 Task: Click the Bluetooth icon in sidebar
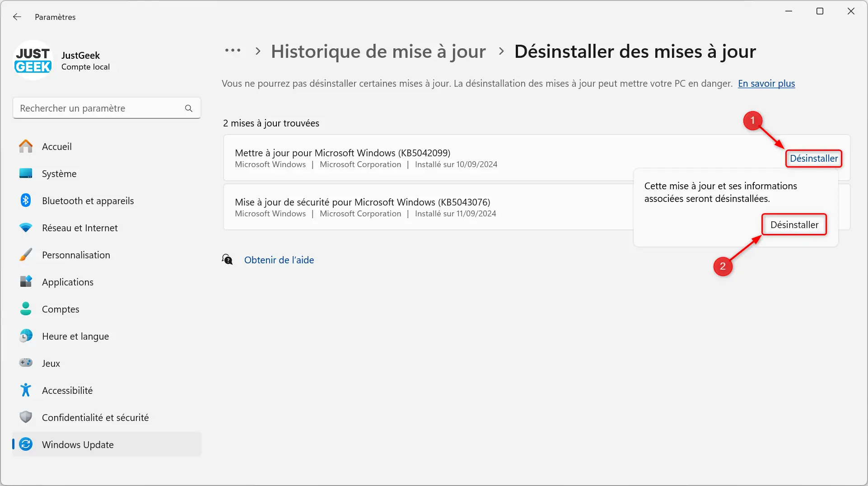[x=26, y=201]
